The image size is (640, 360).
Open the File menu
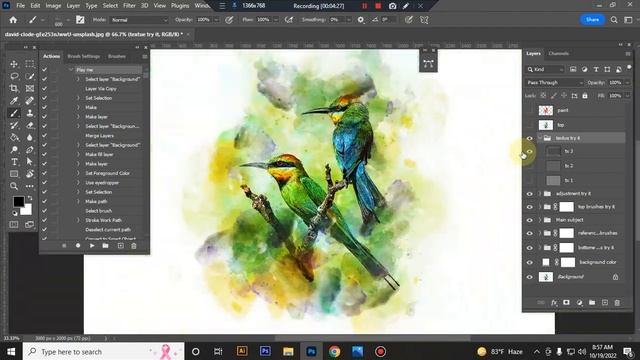point(20,6)
